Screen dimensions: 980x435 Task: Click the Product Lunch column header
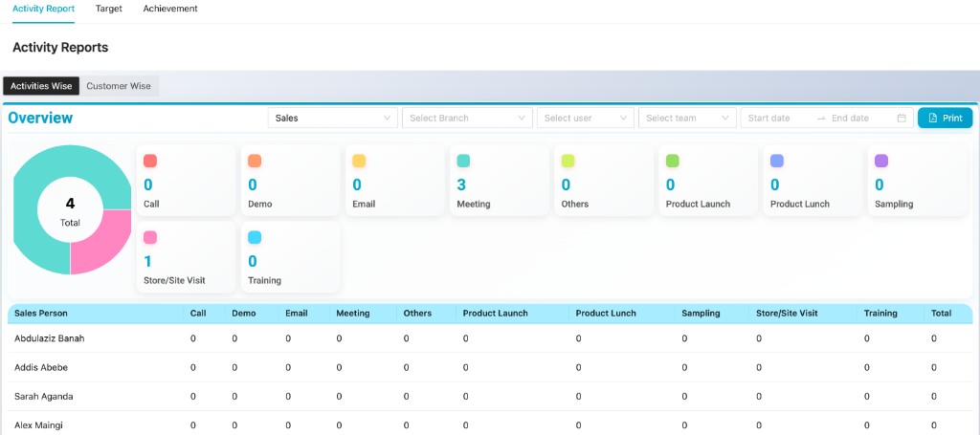[606, 314]
